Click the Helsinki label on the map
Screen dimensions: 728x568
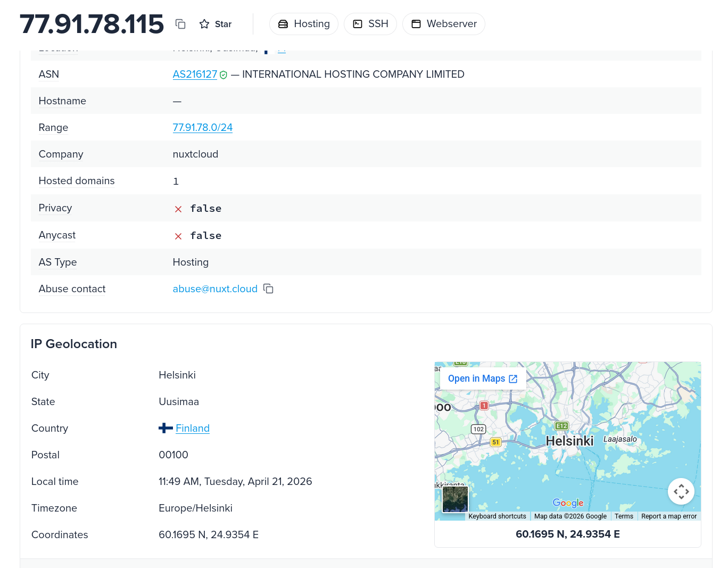tap(569, 441)
